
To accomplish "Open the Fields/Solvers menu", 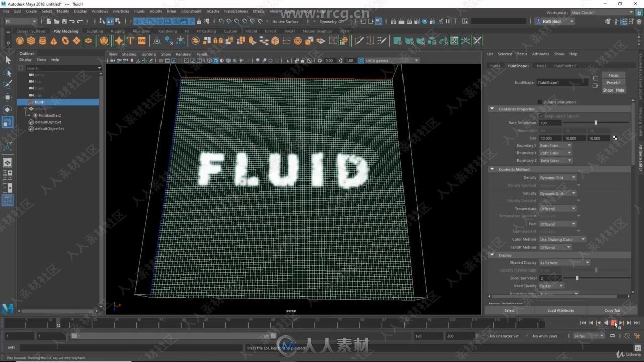I will 236,11.
